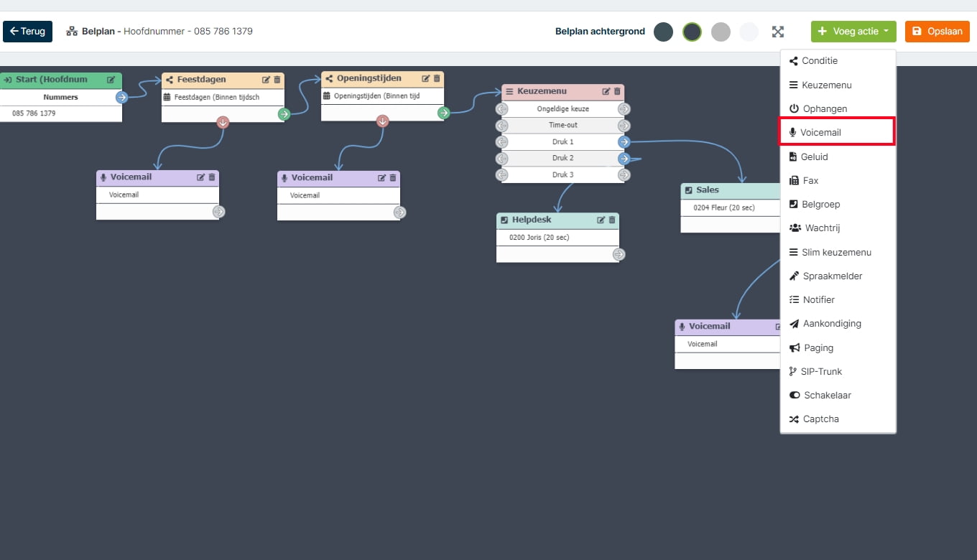Edit the Feestdagen node with pencil icon
977x560 pixels.
(266, 80)
